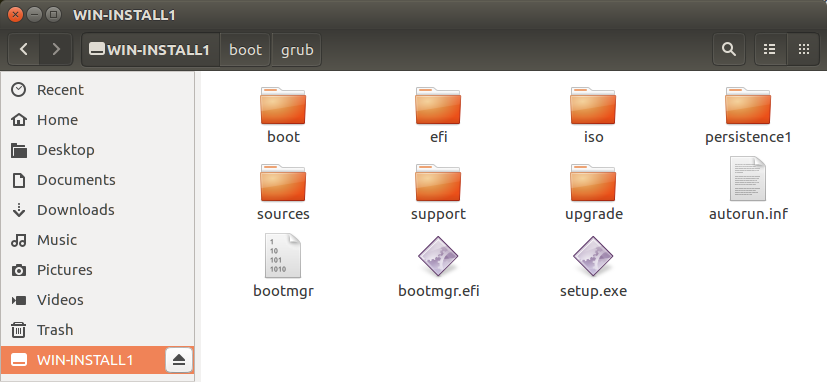Click the Trash bin icon in sidebar
Viewport: 827px width, 382px height.
[x=18, y=330]
